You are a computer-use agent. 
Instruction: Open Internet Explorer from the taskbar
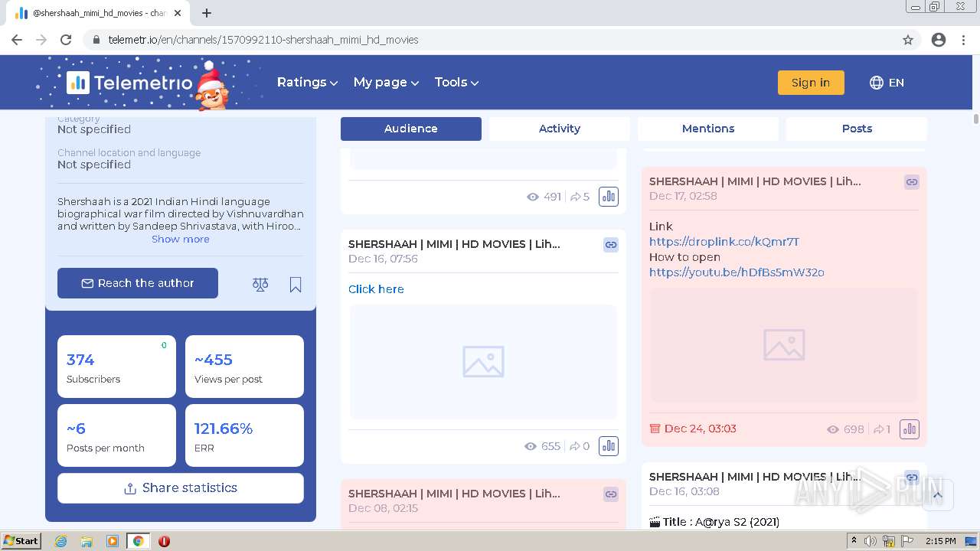coord(60,541)
